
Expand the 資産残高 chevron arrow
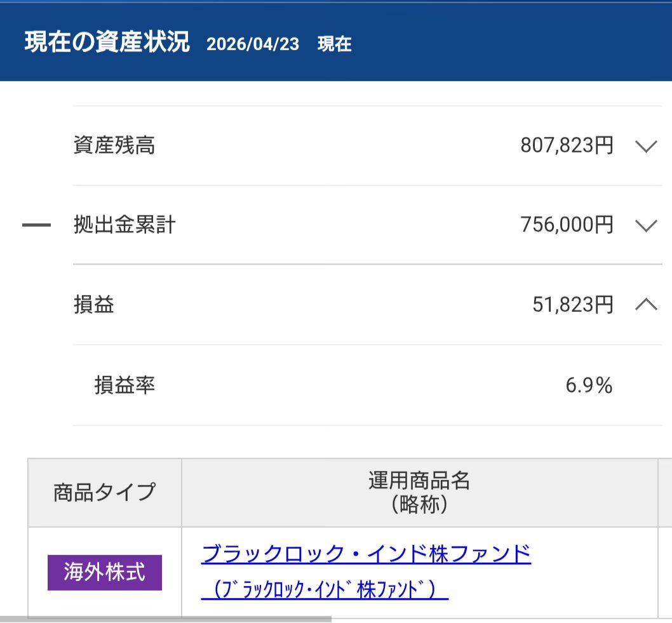[x=645, y=146]
